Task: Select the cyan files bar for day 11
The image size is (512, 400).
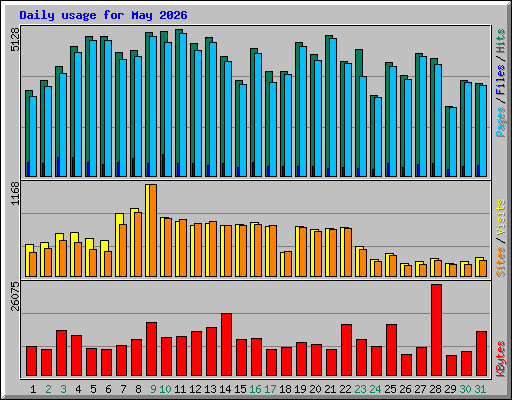Action: (x=183, y=105)
